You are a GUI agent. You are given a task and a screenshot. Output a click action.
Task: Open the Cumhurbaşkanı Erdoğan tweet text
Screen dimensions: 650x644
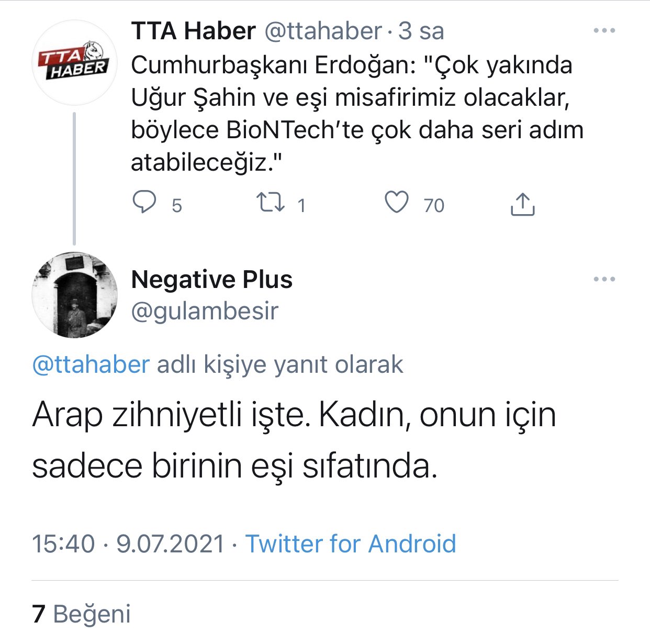click(x=356, y=114)
